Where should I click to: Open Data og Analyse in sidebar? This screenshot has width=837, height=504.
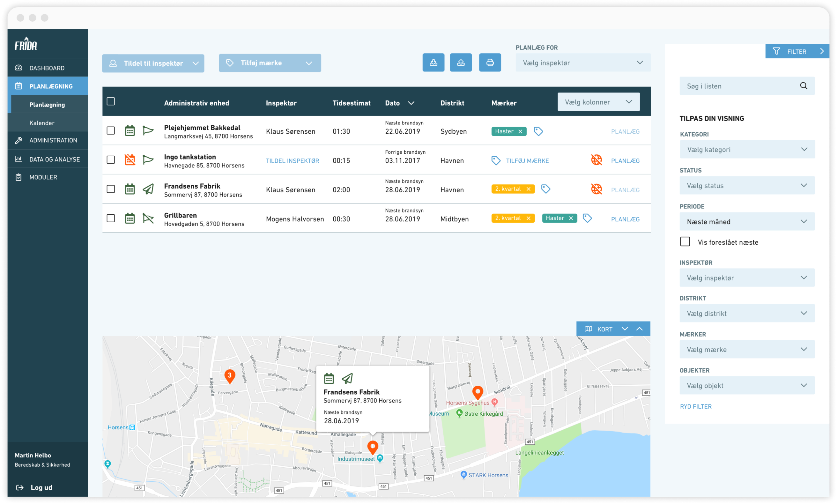48,159
